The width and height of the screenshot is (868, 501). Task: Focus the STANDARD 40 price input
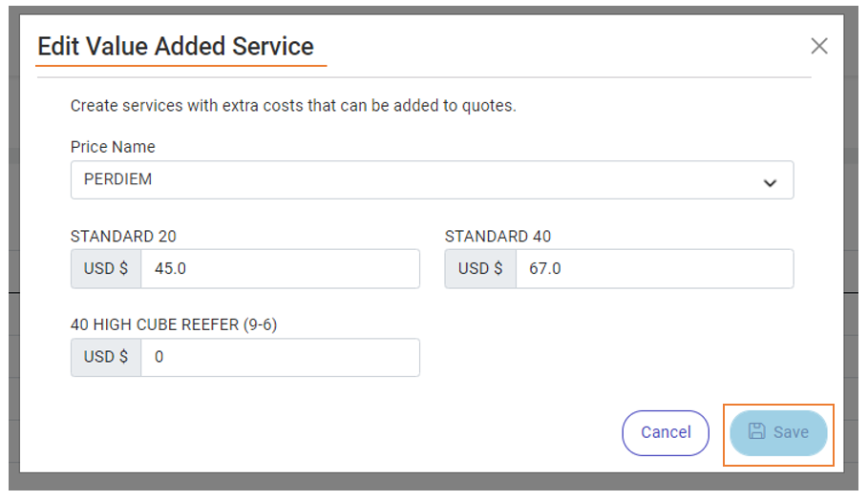[x=654, y=269]
